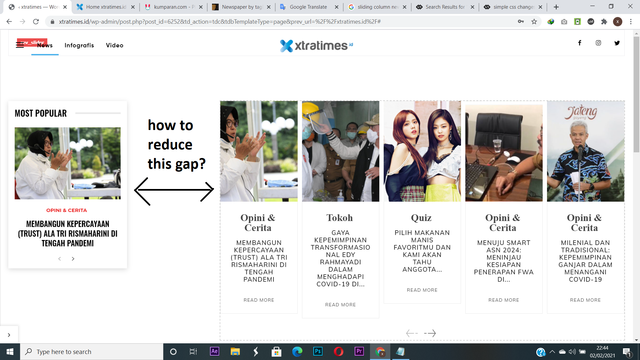Open the Quiz card thumbnail image

click(x=422, y=151)
